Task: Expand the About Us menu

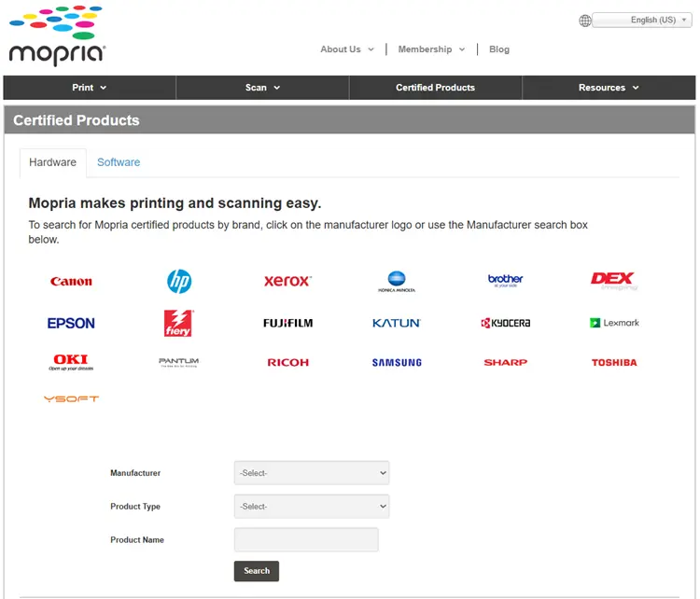Action: point(347,49)
